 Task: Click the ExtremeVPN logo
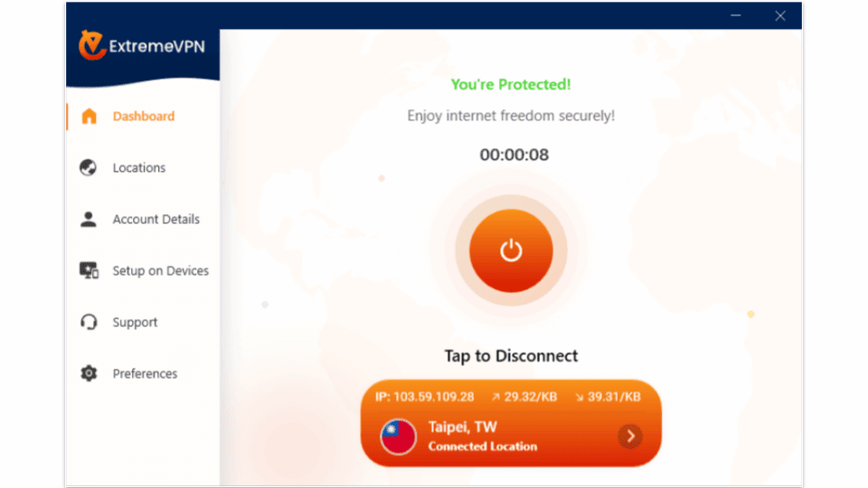click(x=142, y=45)
